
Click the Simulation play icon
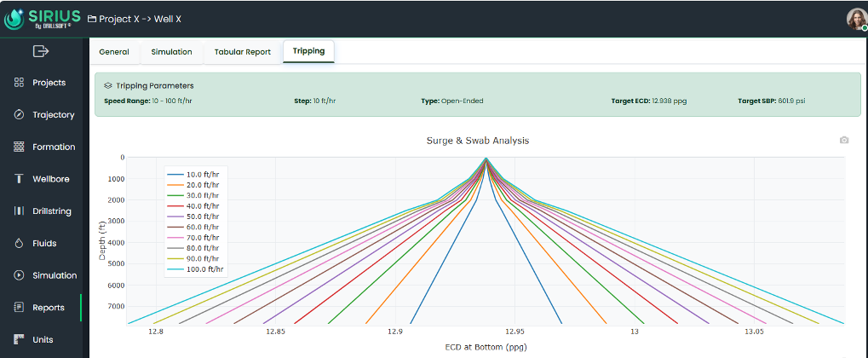19,275
